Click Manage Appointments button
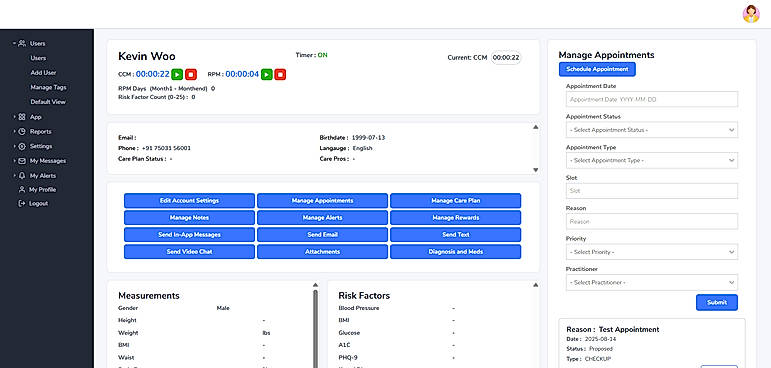This screenshot has height=368, width=771. tap(323, 201)
